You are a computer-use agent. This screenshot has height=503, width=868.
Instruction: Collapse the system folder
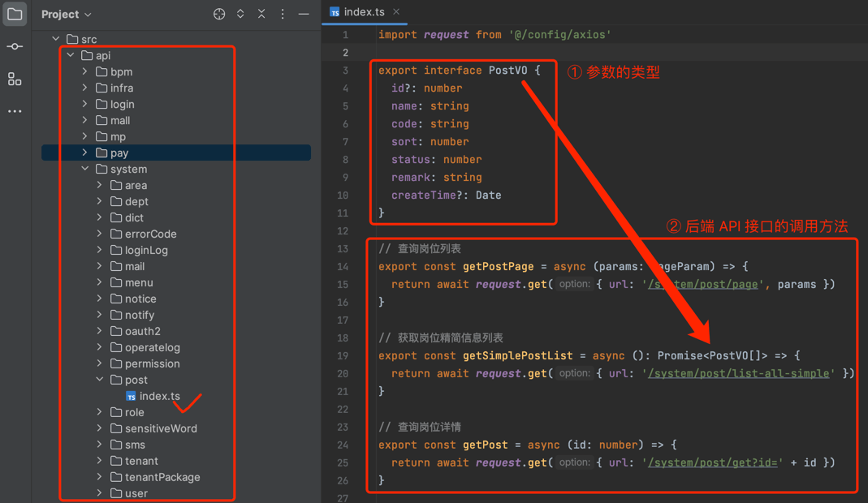point(85,169)
